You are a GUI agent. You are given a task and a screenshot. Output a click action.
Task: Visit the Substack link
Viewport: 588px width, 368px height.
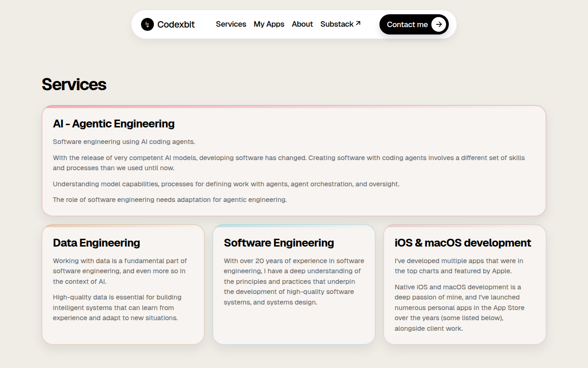pos(340,24)
